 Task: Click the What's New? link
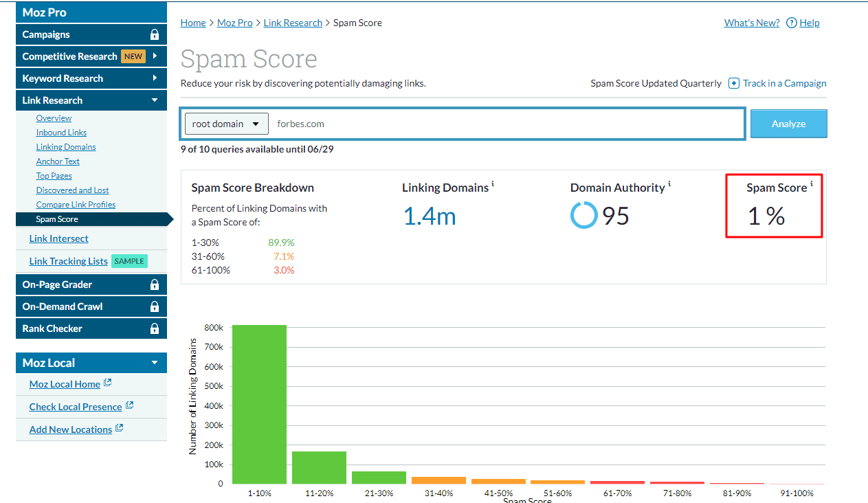(x=752, y=23)
